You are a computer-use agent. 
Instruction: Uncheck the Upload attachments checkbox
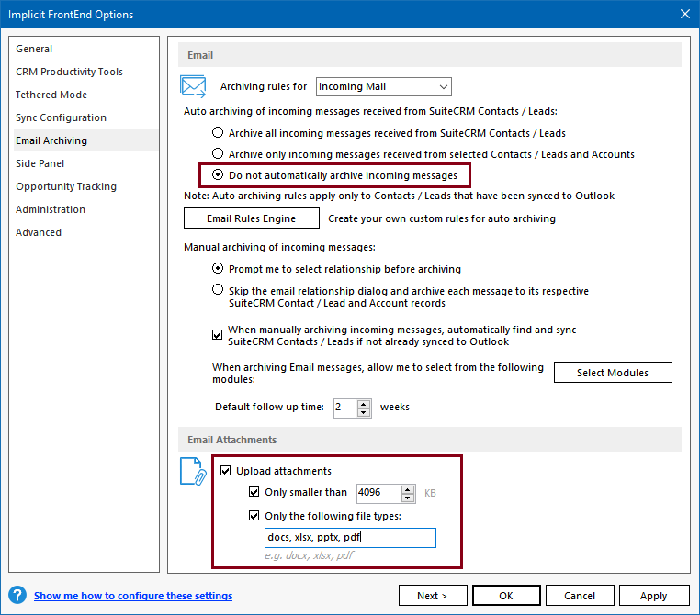pos(226,471)
